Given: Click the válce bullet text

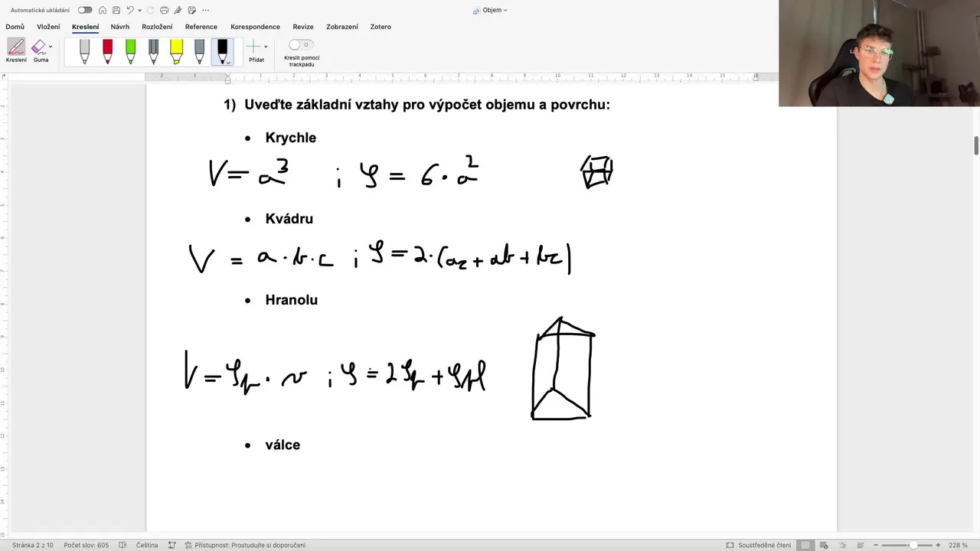Looking at the screenshot, I should [x=283, y=445].
